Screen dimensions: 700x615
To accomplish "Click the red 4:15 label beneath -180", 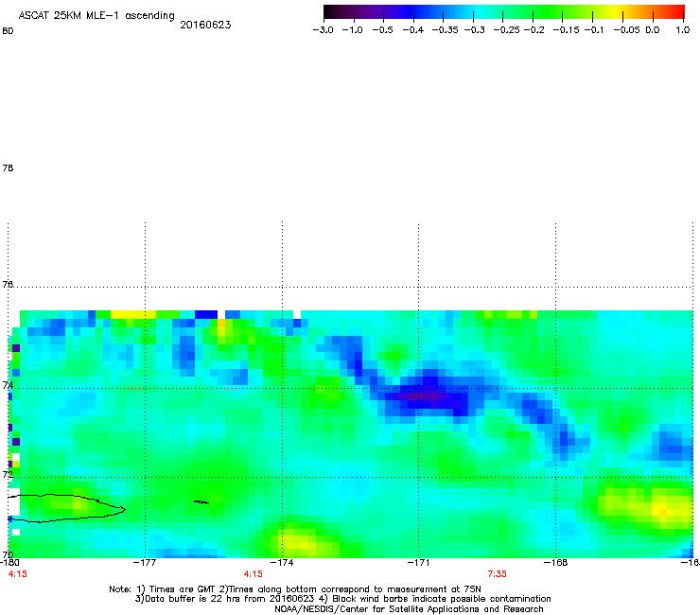I will tap(17, 574).
